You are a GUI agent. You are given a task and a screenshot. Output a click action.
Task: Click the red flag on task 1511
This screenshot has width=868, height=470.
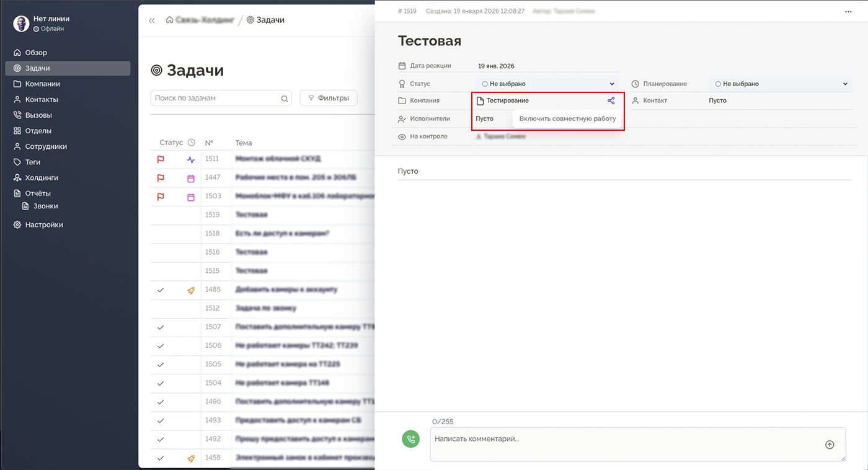click(161, 159)
